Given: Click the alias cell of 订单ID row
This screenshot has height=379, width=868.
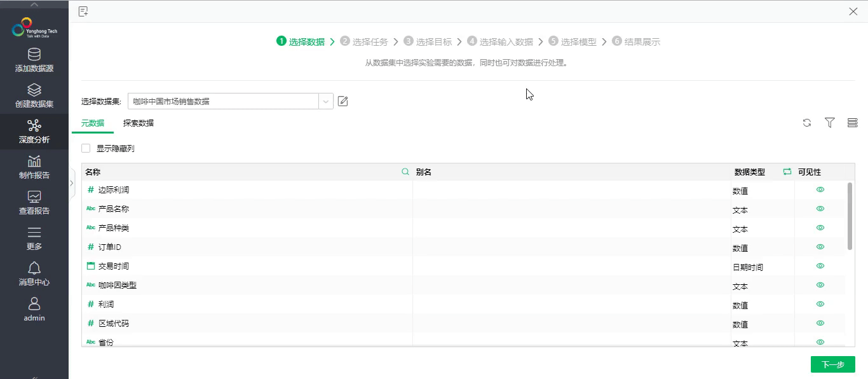Looking at the screenshot, I should click(x=572, y=247).
